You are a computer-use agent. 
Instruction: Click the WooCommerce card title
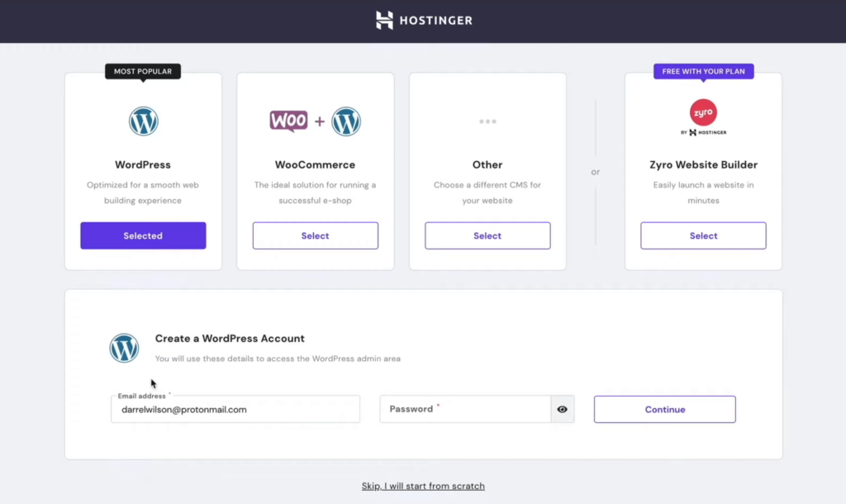click(x=315, y=164)
